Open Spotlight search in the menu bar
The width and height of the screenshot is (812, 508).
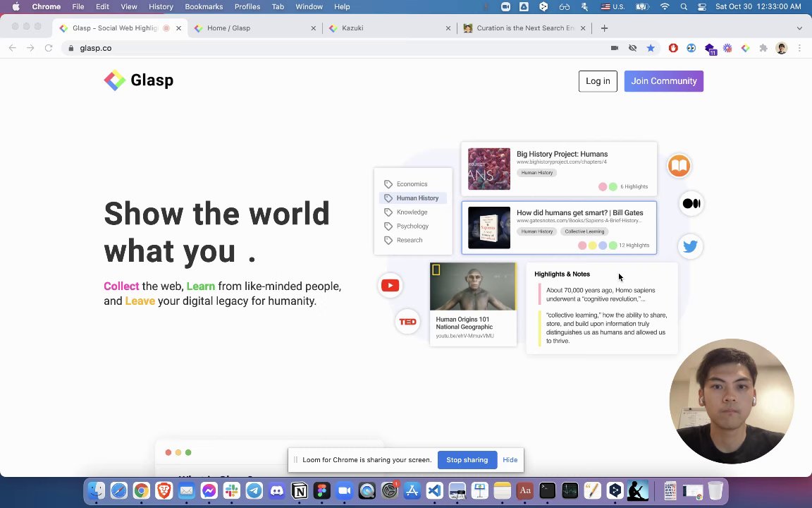[x=684, y=7]
